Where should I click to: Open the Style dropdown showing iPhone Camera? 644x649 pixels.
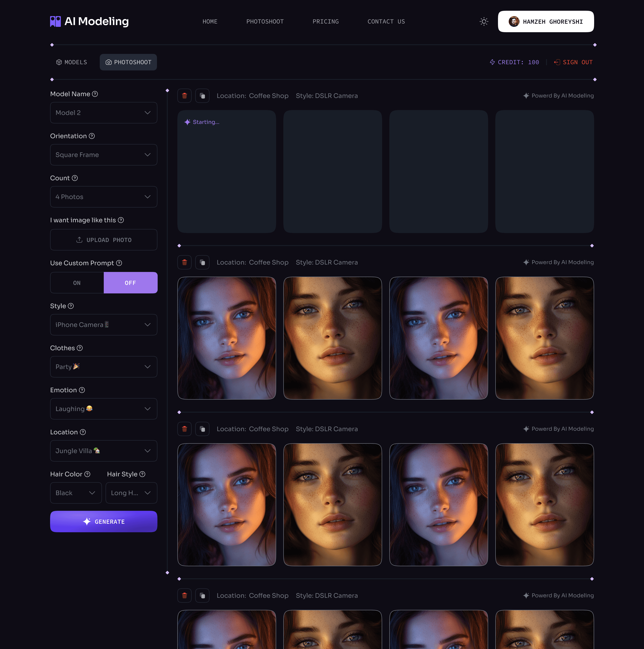pyautogui.click(x=104, y=325)
